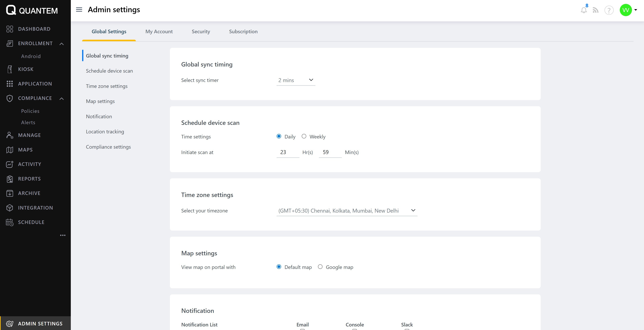Screen dimensions: 644x330
Task: Click the Reports sidebar icon
Action: (x=9, y=179)
